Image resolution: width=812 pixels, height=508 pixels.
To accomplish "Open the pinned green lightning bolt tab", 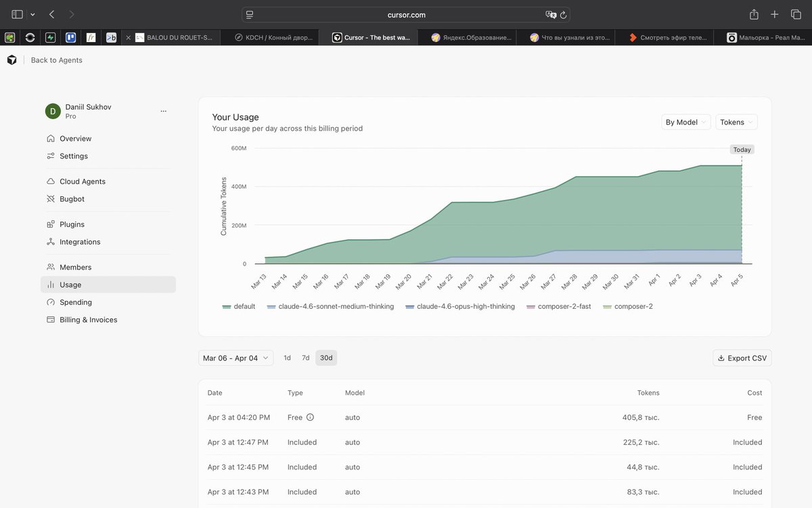I will pyautogui.click(x=51, y=38).
